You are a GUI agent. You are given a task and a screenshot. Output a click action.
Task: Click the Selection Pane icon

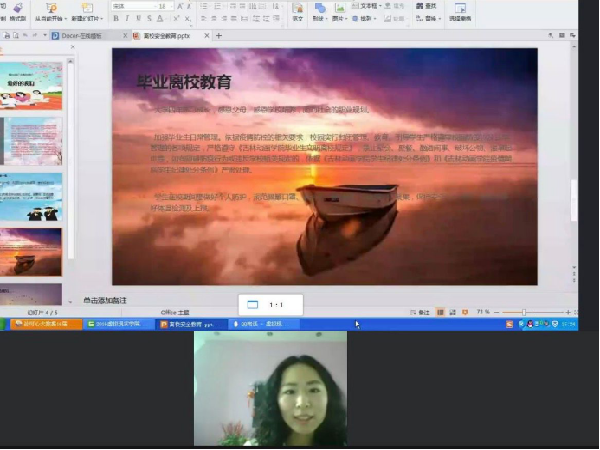tap(460, 8)
